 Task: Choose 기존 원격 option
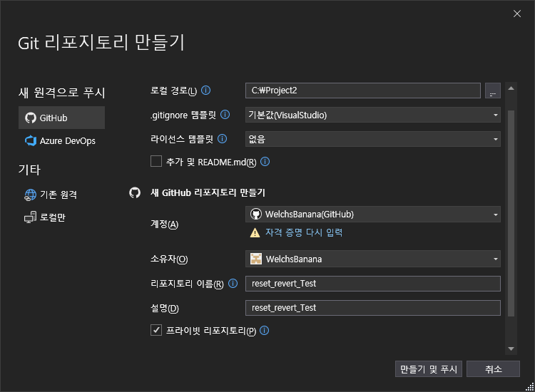51,195
